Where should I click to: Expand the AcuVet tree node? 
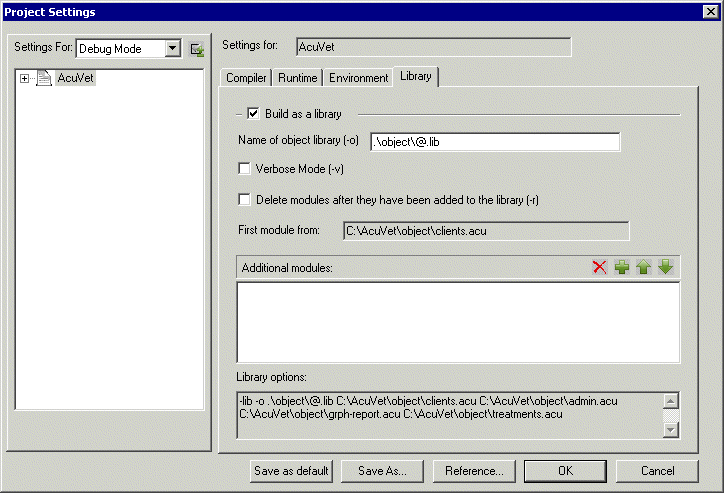tap(24, 78)
